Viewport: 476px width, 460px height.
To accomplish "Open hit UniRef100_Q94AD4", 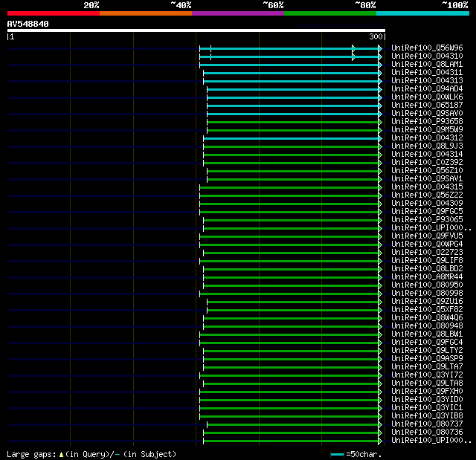I will 427,89.
